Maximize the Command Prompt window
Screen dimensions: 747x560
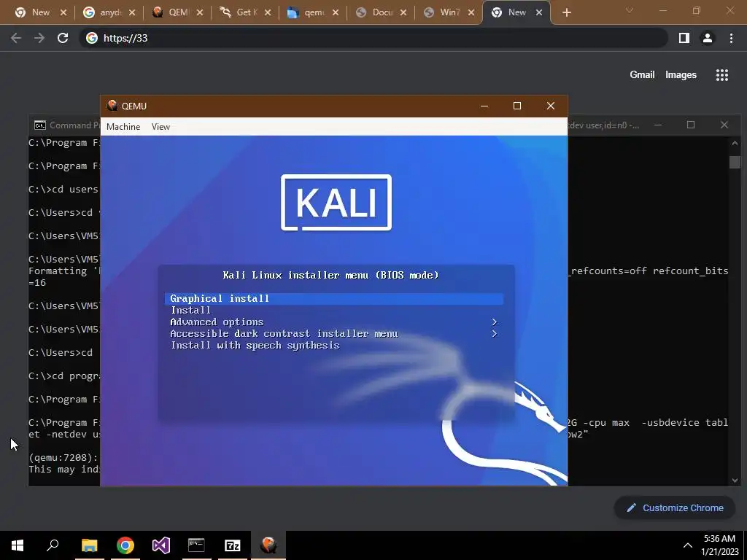(691, 125)
